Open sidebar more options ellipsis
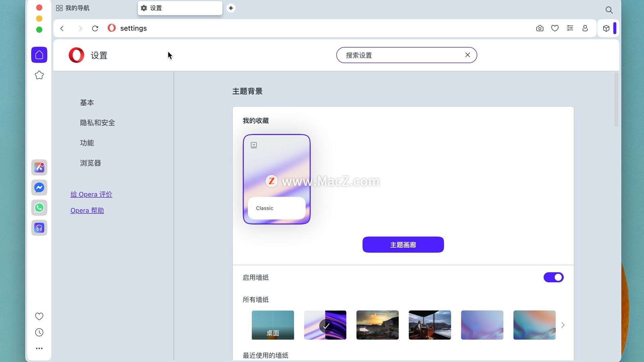The height and width of the screenshot is (362, 644). click(39, 348)
